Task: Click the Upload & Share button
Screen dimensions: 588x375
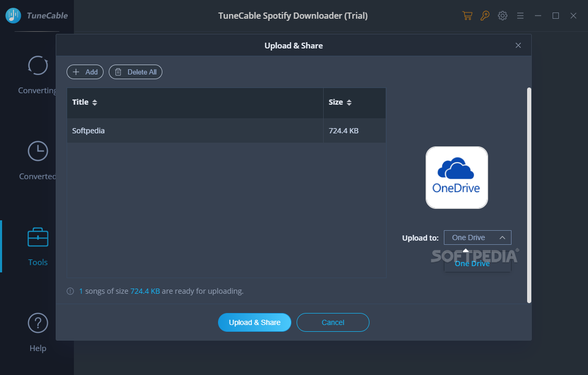Action: click(x=254, y=322)
